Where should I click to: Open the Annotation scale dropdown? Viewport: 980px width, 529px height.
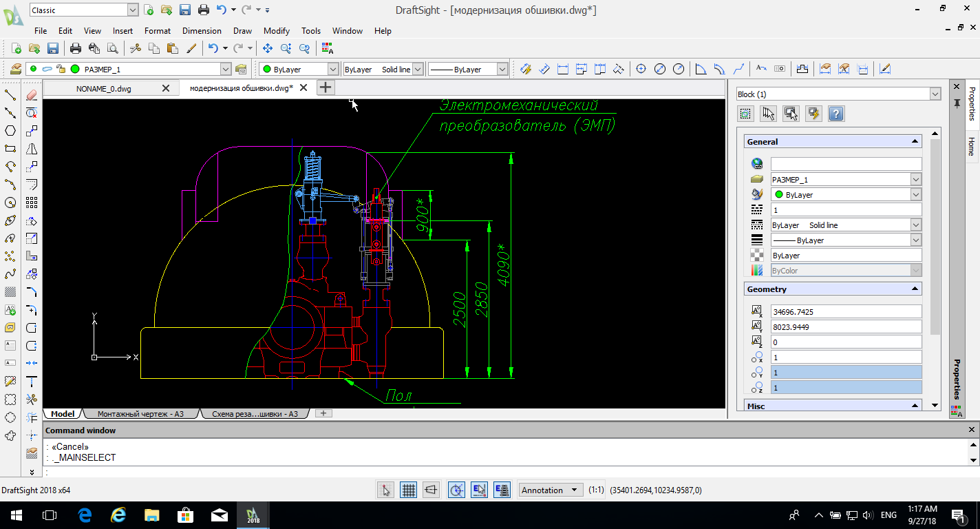(x=551, y=490)
